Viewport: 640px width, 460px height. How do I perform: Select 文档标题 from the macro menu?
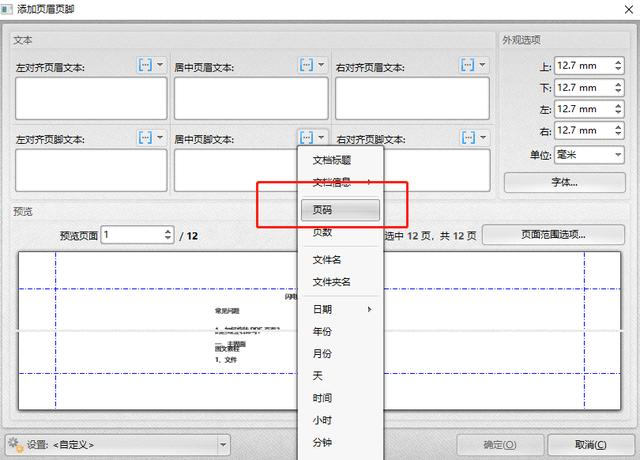[340, 160]
